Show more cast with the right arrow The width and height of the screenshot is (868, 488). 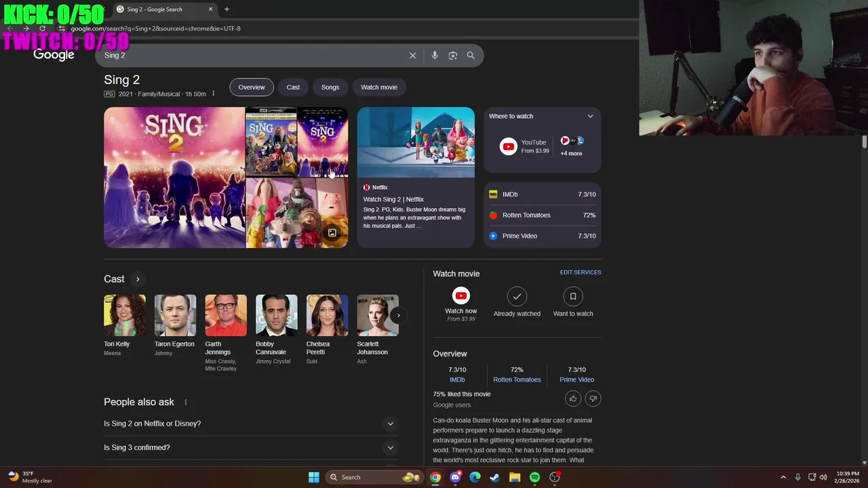(x=398, y=315)
